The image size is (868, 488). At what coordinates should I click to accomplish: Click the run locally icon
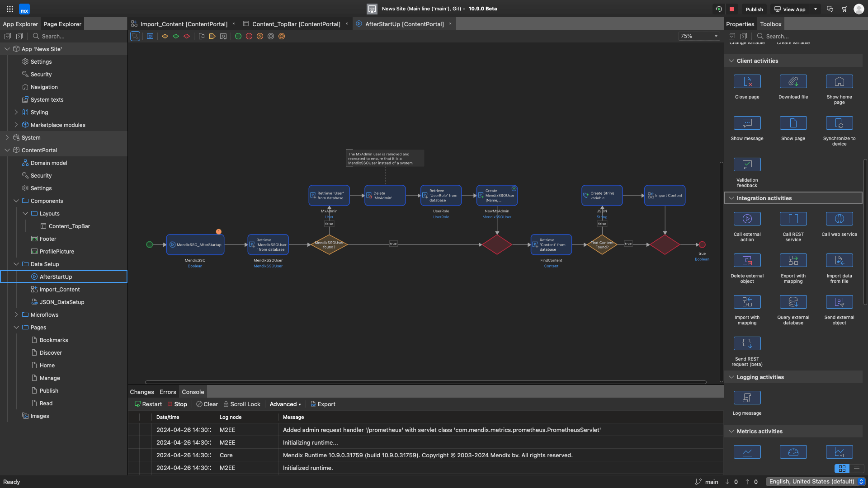pos(719,9)
